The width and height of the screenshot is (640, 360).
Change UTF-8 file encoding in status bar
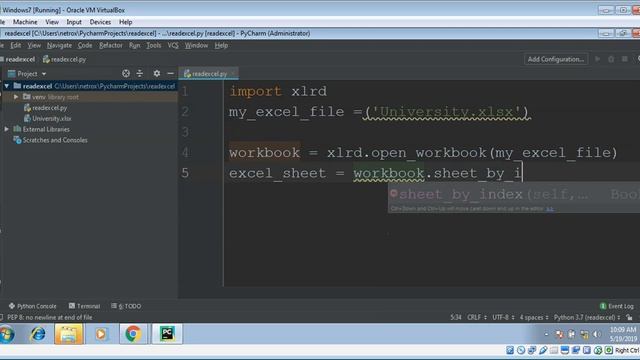503,317
